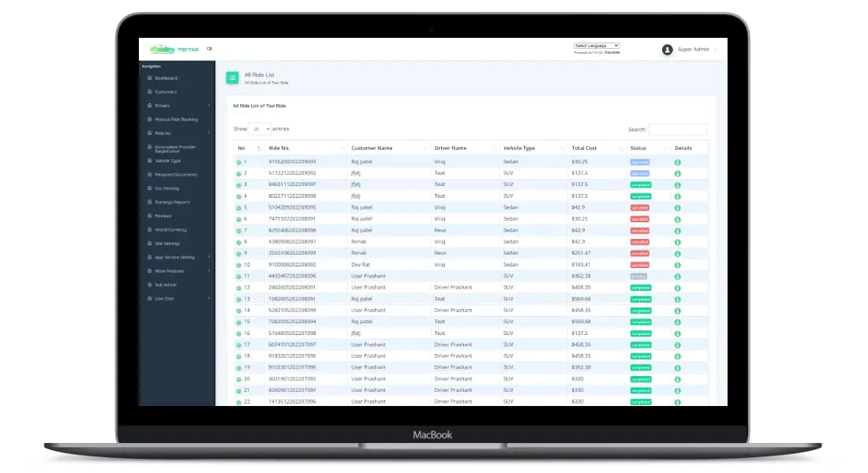Open details icon for ride 8260901202207097
Viewport: 868px width, 473px height.
click(x=678, y=390)
